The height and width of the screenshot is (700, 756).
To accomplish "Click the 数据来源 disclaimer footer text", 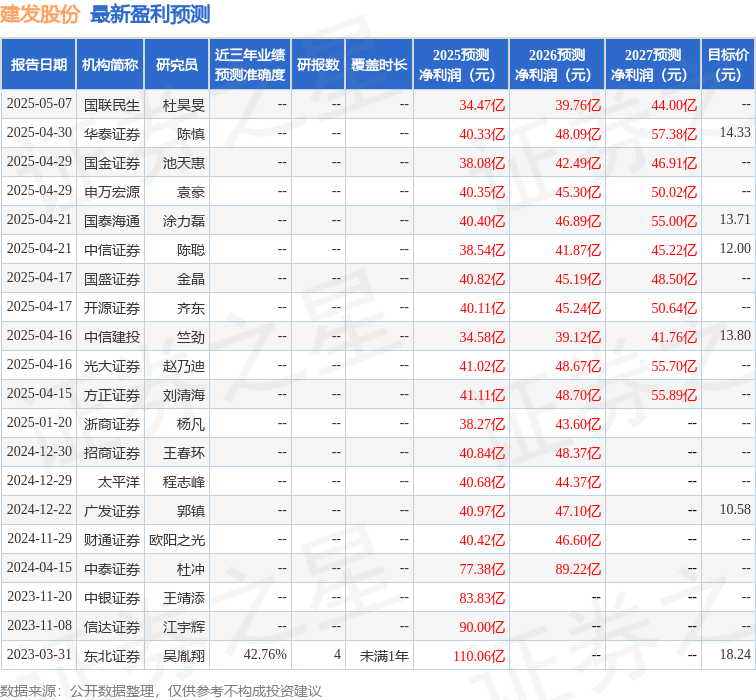I will [161, 691].
